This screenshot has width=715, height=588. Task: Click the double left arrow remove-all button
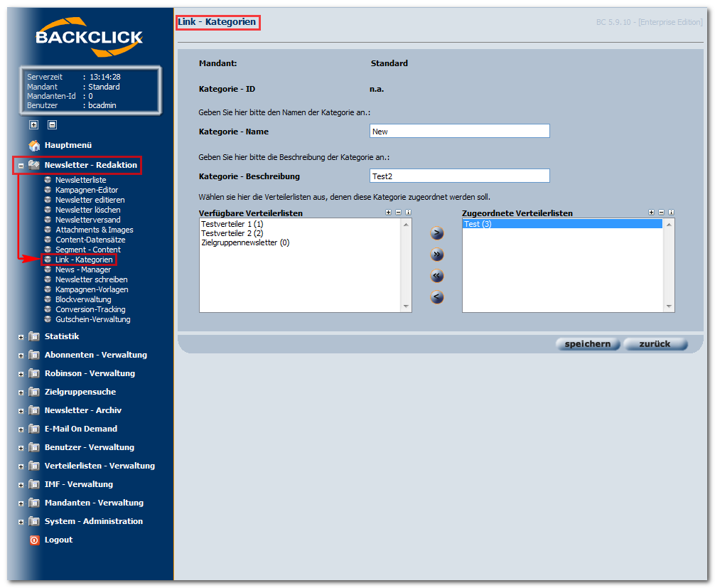437,276
